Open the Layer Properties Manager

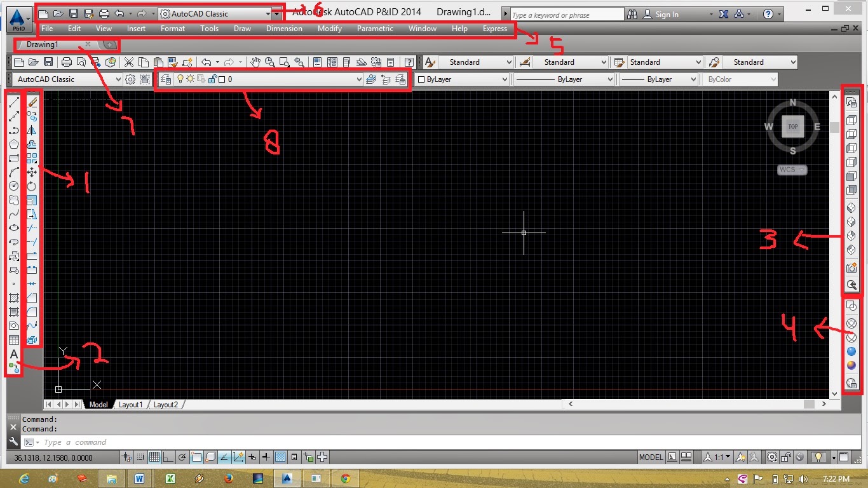[x=166, y=79]
